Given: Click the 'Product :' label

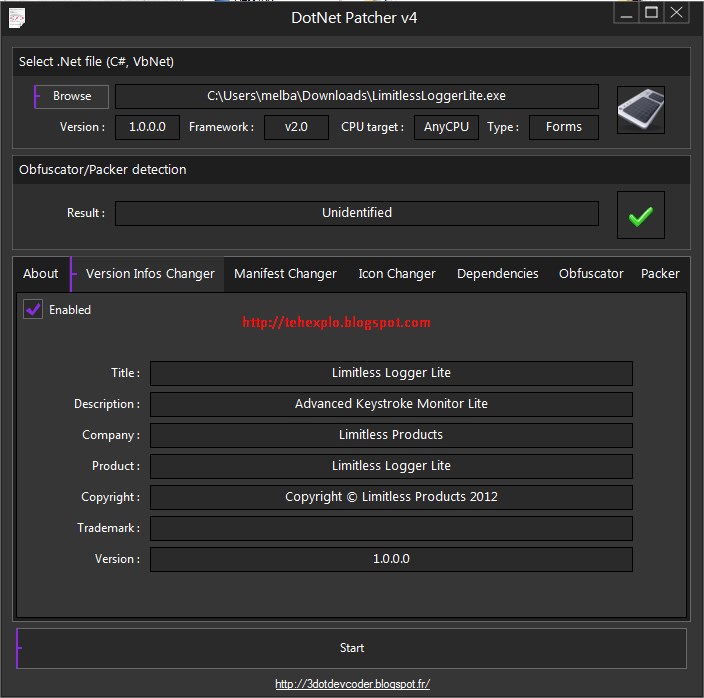Looking at the screenshot, I should (x=116, y=466).
